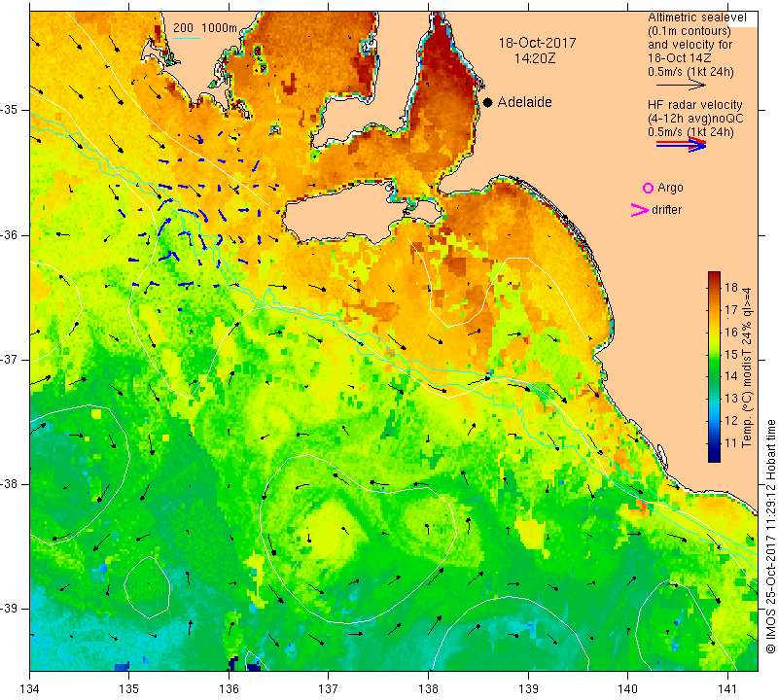Click the longitude axis label 141
The height and width of the screenshot is (700, 778).
click(x=727, y=689)
